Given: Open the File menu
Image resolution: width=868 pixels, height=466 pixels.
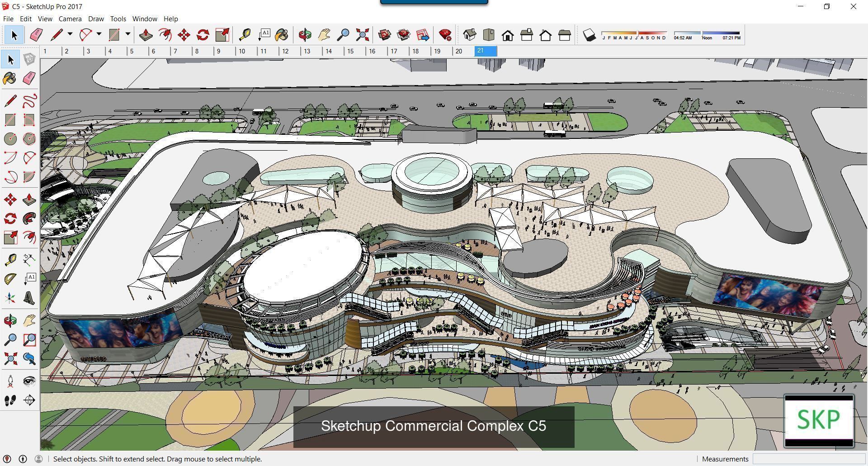Looking at the screenshot, I should 8,19.
